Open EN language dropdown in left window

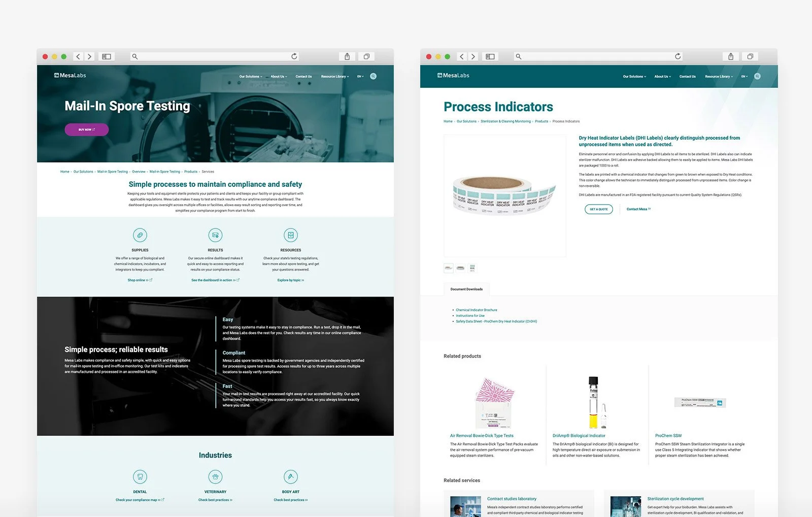(360, 77)
